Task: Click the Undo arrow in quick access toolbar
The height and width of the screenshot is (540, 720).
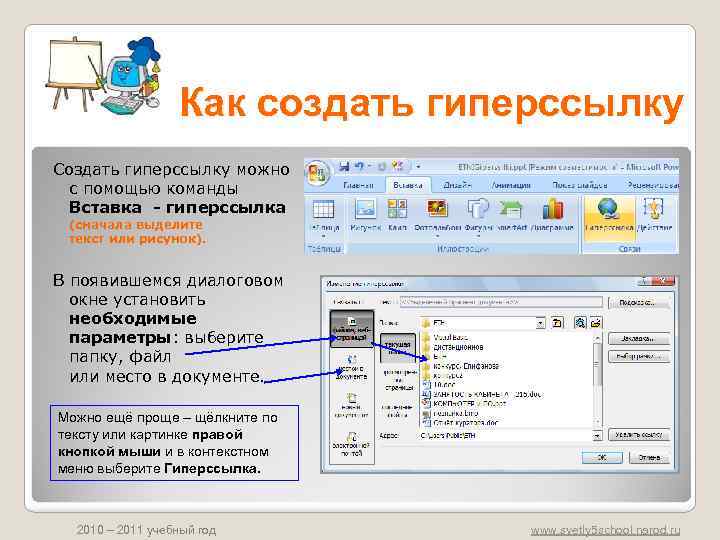Action: (360, 166)
